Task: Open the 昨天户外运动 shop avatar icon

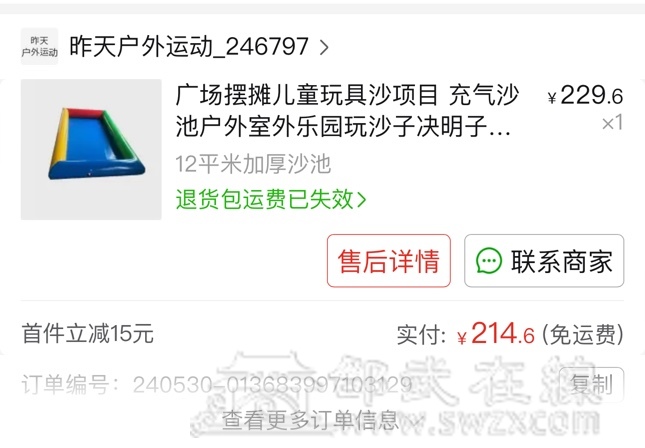Action: coord(39,46)
